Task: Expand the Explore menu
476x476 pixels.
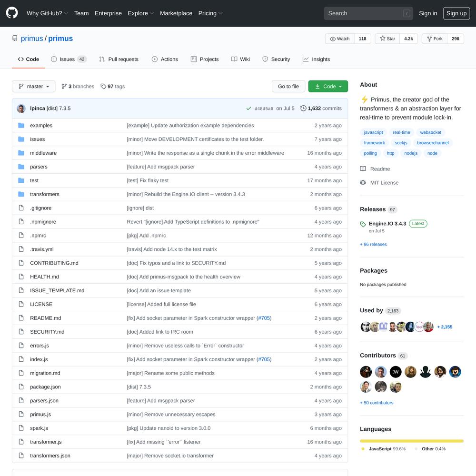Action: (140, 13)
